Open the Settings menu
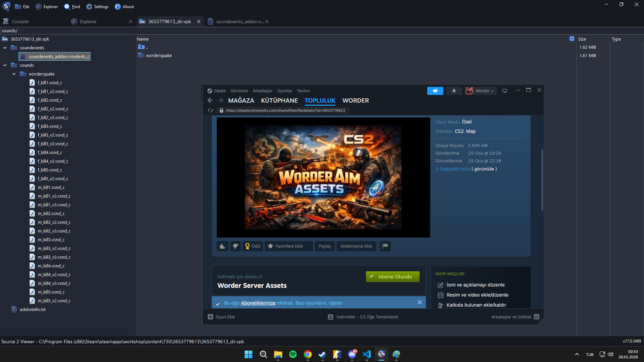 coord(97,7)
